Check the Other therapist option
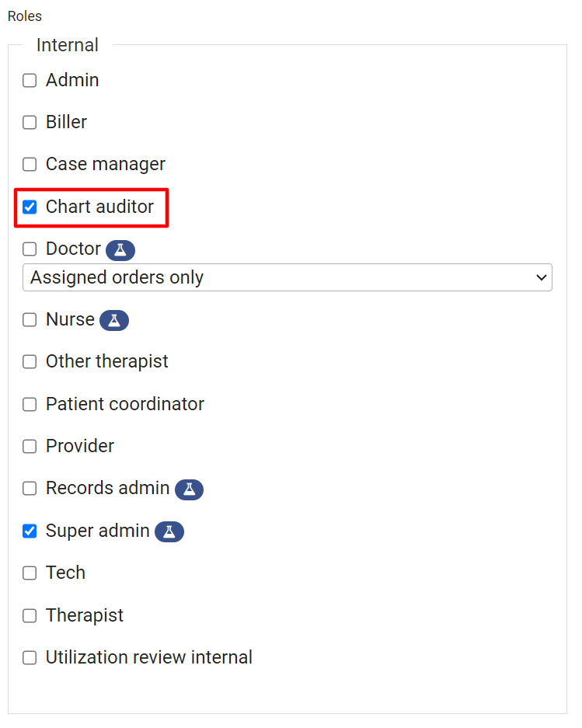582x728 pixels. click(30, 361)
